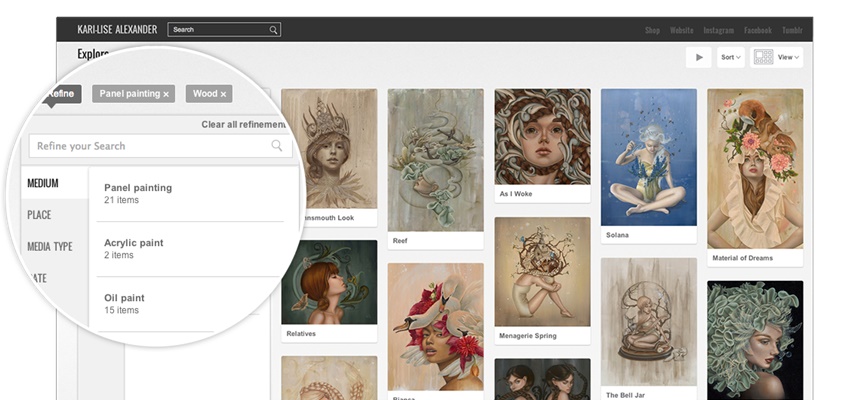Click the search magnifier icon in top bar
Viewport: 857px width, 400px height.
click(x=273, y=30)
